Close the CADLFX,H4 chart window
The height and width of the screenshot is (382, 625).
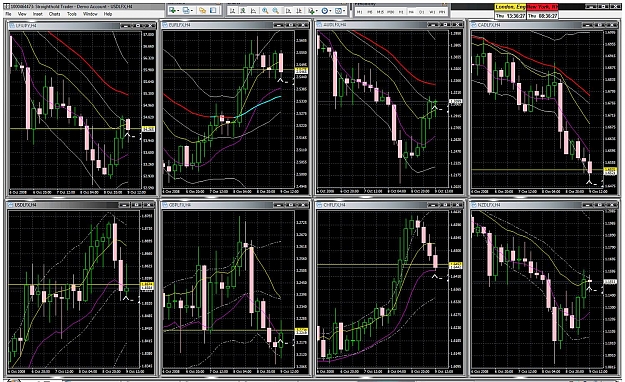point(612,25)
